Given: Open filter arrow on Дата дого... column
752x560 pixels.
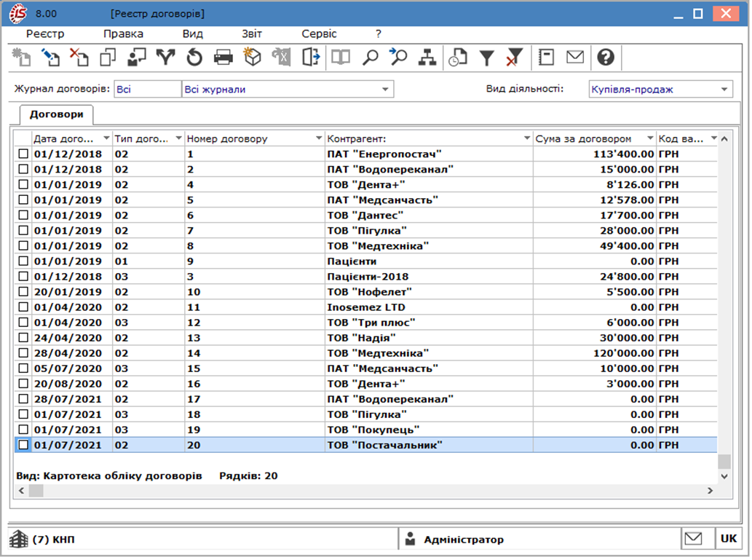Looking at the screenshot, I should click(x=106, y=138).
